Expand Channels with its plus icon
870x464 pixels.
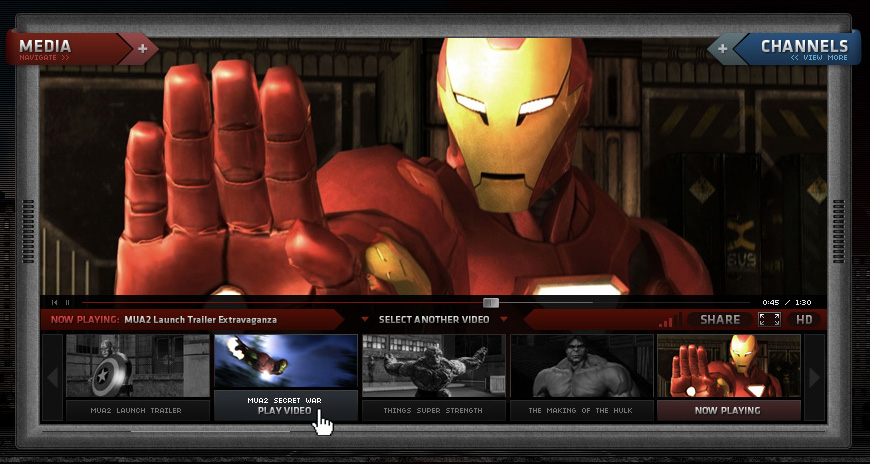coord(722,49)
